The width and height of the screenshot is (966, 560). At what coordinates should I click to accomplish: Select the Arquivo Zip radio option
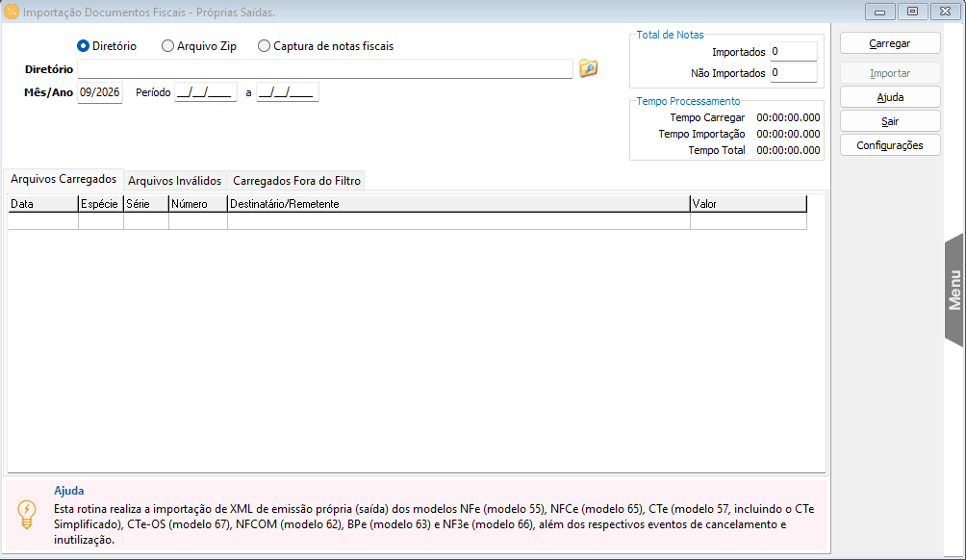click(x=198, y=46)
